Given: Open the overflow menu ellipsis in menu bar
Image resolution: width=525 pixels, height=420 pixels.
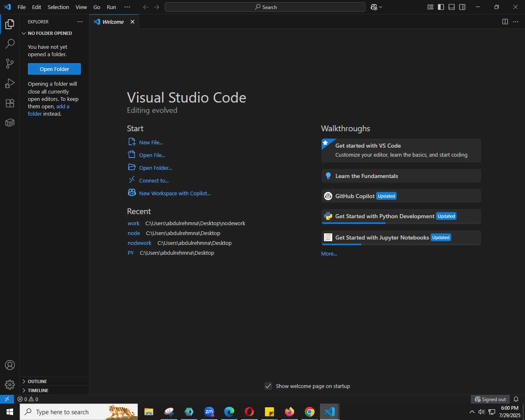Looking at the screenshot, I should click(x=127, y=7).
